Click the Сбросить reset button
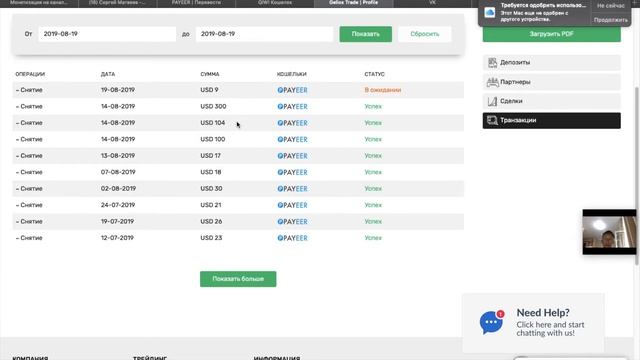 point(424,34)
